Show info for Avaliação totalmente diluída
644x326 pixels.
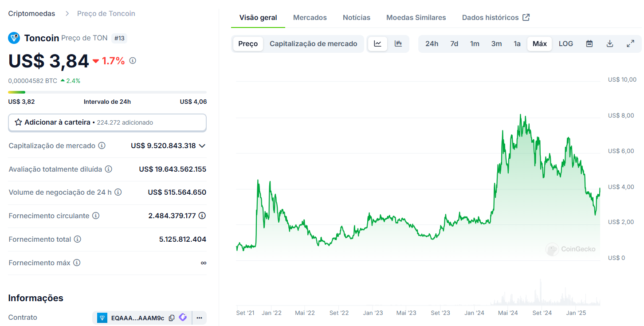(108, 169)
